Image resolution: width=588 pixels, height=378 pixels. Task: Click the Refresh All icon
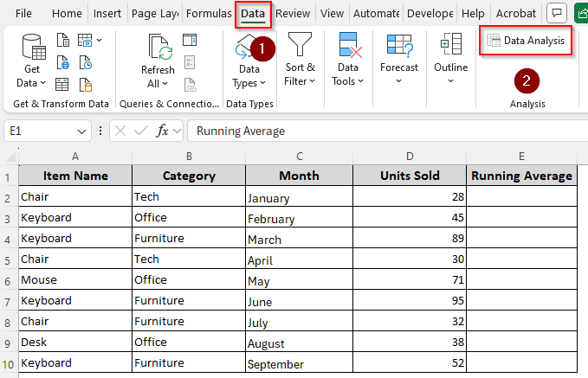(x=158, y=61)
